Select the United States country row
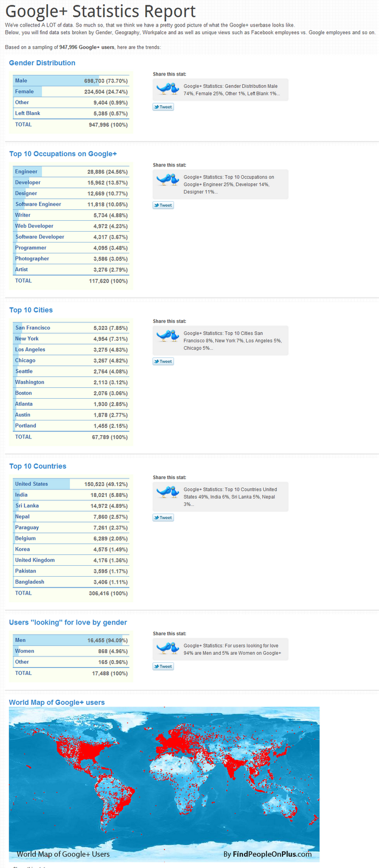 coord(71,484)
